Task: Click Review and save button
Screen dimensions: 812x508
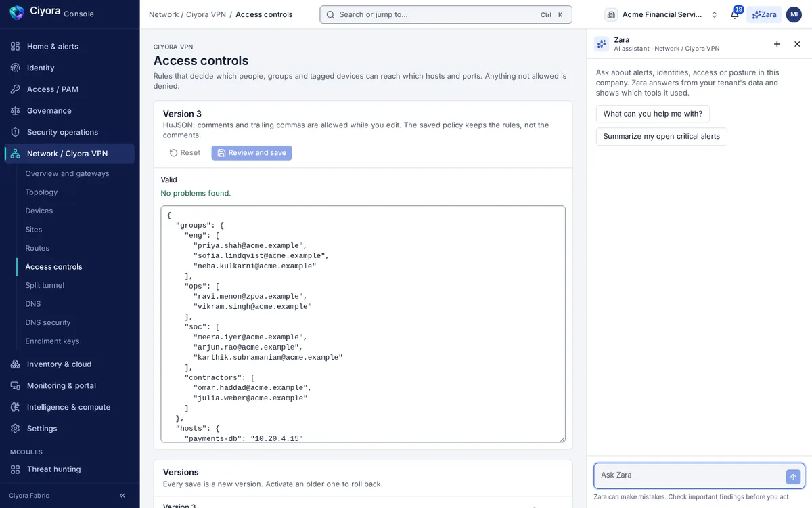Action: (252, 153)
